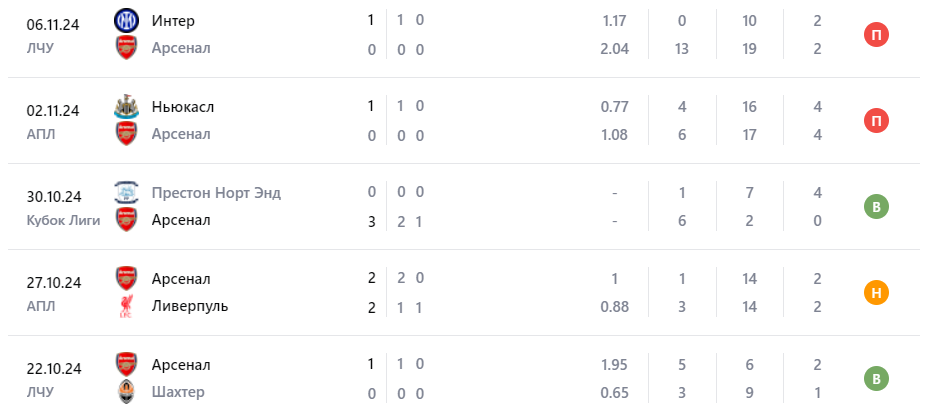Click the Inter club crest icon
The image size is (932, 417).
126,20
